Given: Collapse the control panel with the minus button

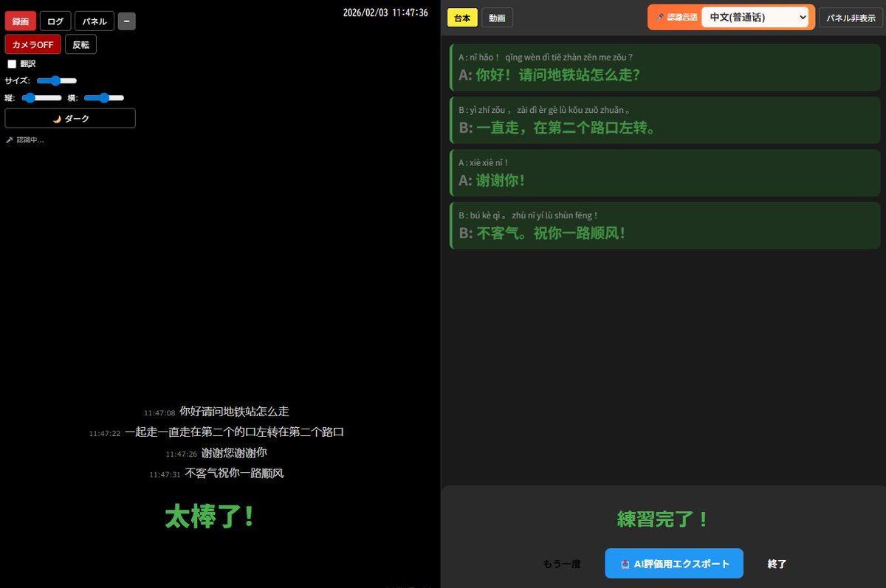Looking at the screenshot, I should (x=126, y=21).
